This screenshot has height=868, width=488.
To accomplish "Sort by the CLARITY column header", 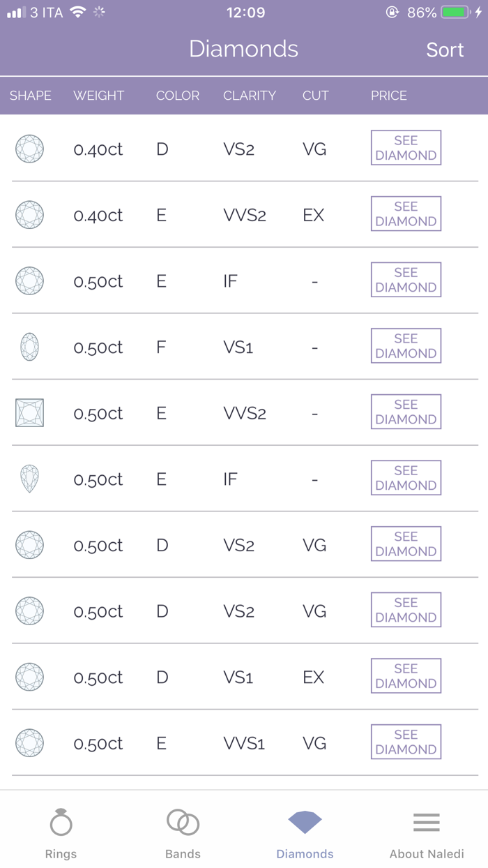I will click(x=250, y=96).
